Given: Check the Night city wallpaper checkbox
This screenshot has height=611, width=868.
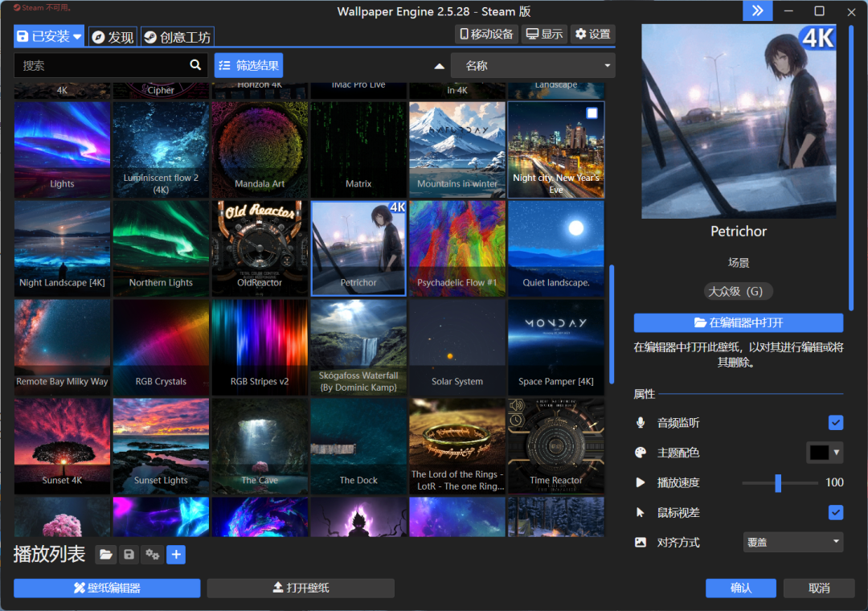Looking at the screenshot, I should [592, 113].
